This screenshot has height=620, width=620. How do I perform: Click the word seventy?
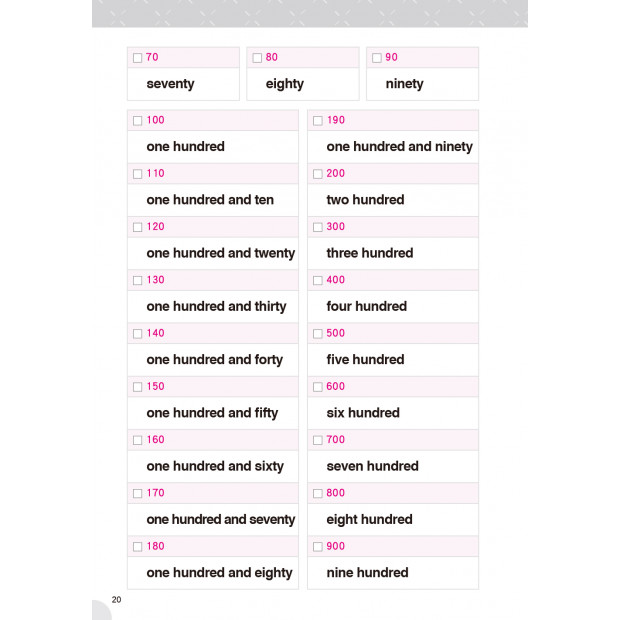(170, 84)
